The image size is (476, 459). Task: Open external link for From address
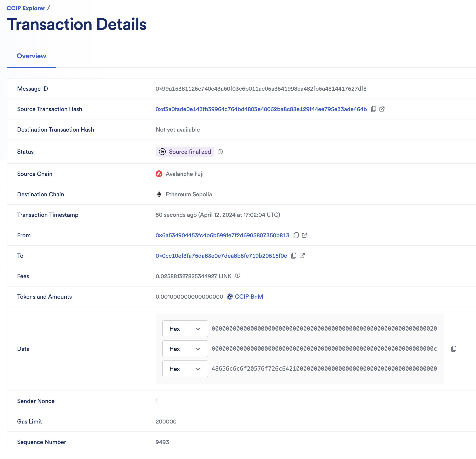pos(305,235)
